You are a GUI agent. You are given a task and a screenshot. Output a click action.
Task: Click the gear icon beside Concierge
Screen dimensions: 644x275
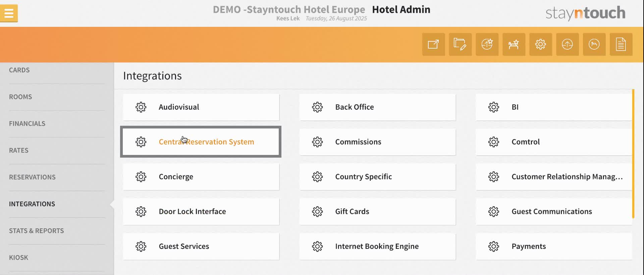click(x=141, y=177)
